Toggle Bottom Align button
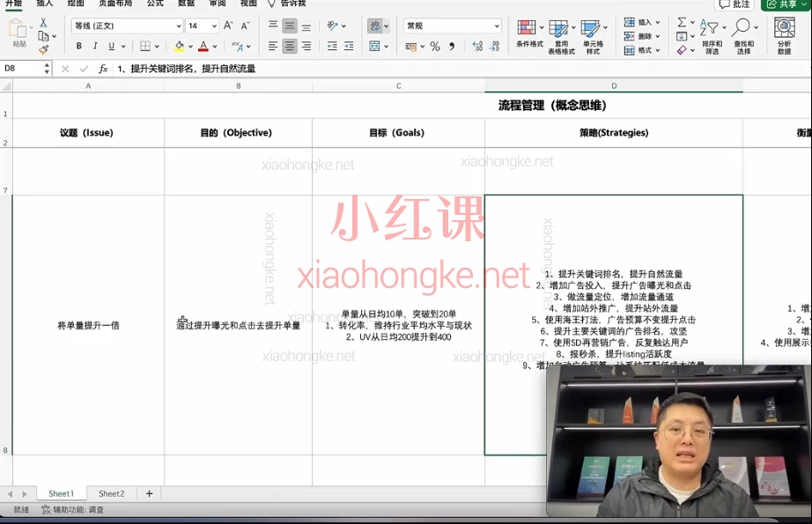Viewport: 812px width, 524px height. [306, 26]
